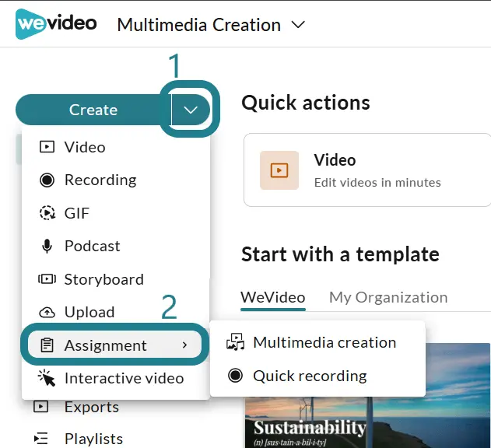Viewport: 491px width, 448px height.
Task: Select the GIF menu entry
Action: pos(116,213)
